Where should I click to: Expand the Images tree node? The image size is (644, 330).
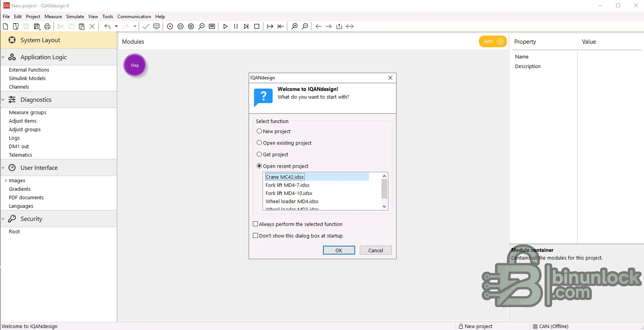(x=6, y=180)
